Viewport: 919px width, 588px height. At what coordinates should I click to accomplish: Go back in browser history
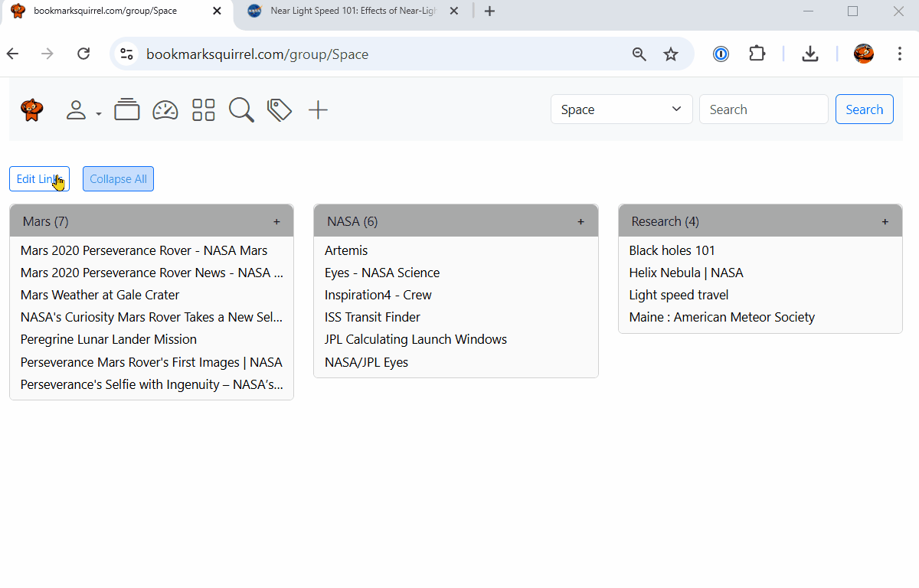pos(13,54)
